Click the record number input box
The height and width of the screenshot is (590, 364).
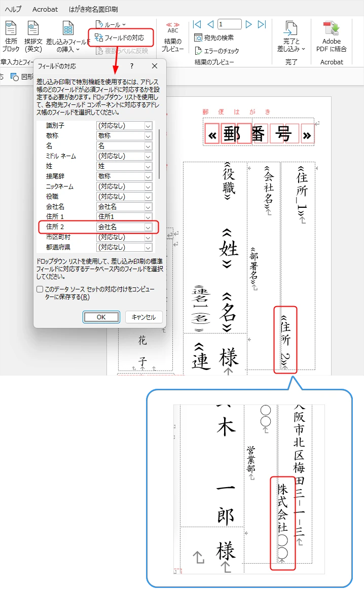[229, 24]
